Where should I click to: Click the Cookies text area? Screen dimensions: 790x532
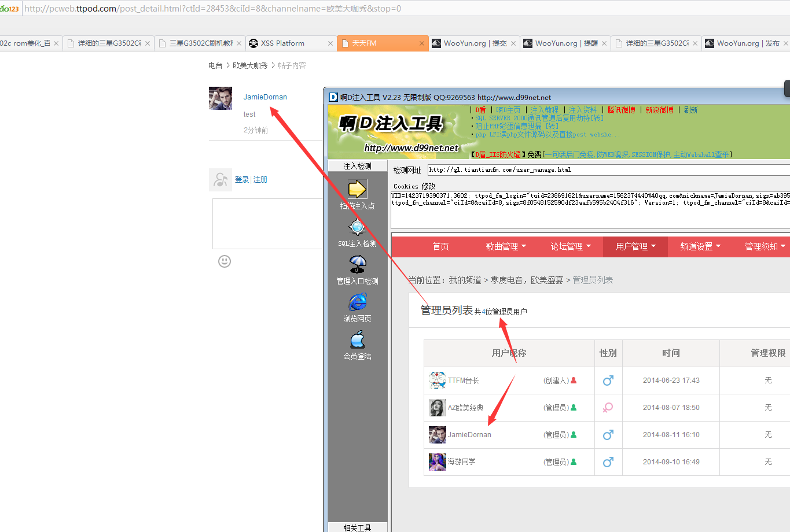point(590,210)
